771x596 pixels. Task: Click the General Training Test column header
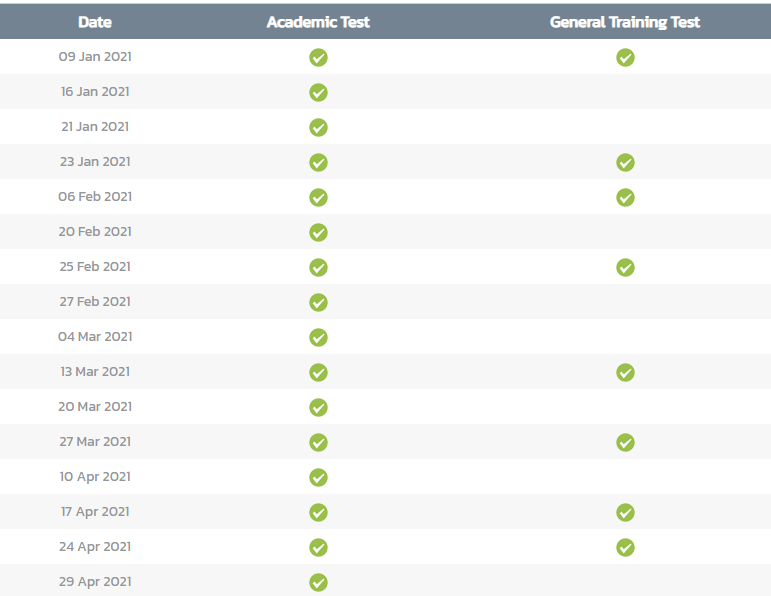point(625,22)
